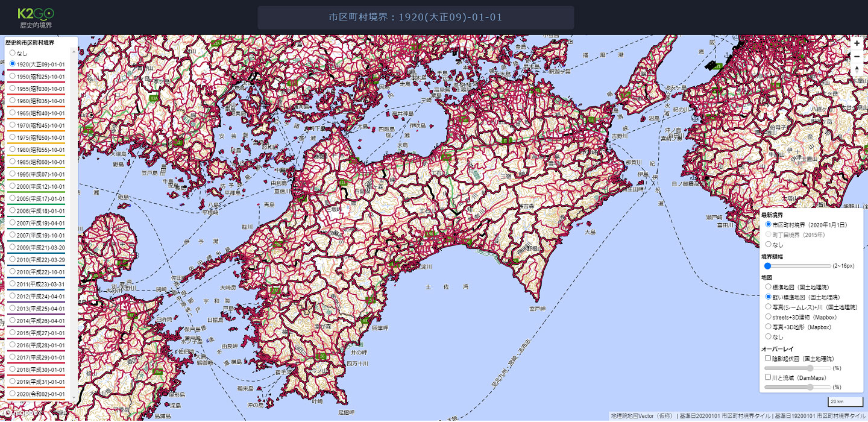Click the 境界線幅 width slider
The width and height of the screenshot is (868, 422).
797,266
